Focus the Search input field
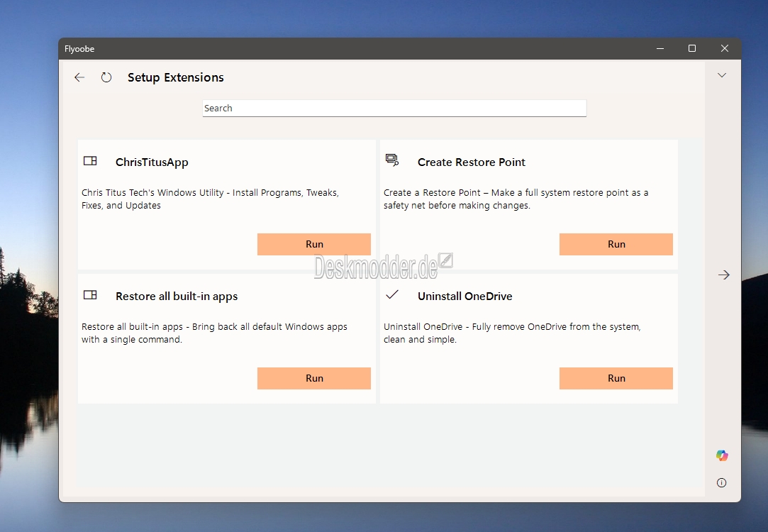The width and height of the screenshot is (768, 532). 394,109
